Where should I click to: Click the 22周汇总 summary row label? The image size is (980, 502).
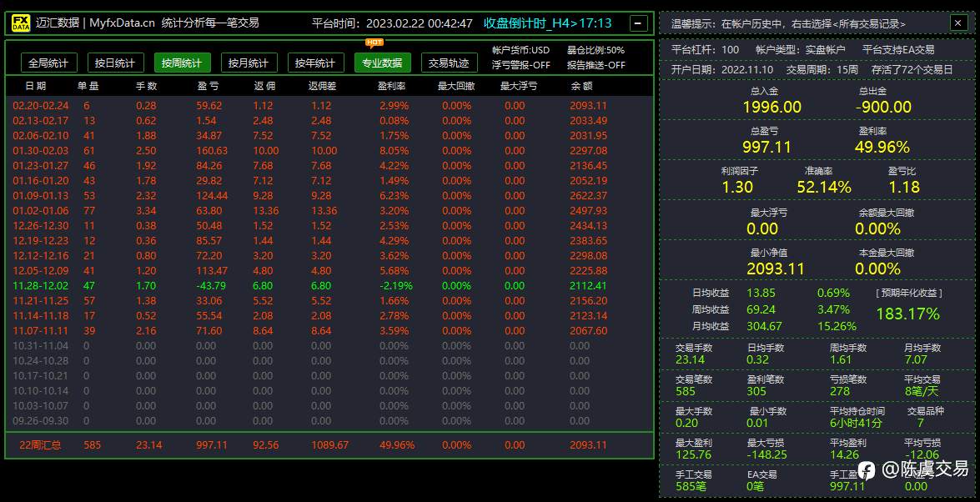click(x=41, y=445)
